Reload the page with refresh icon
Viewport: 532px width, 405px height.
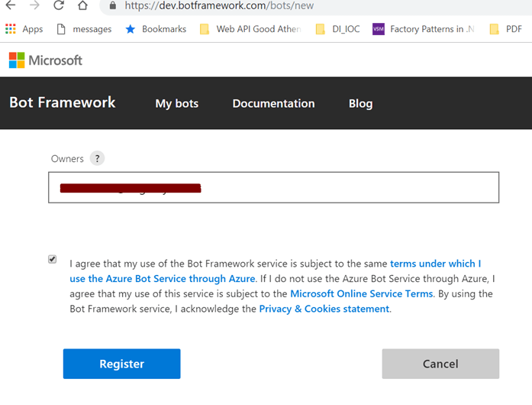(x=59, y=5)
